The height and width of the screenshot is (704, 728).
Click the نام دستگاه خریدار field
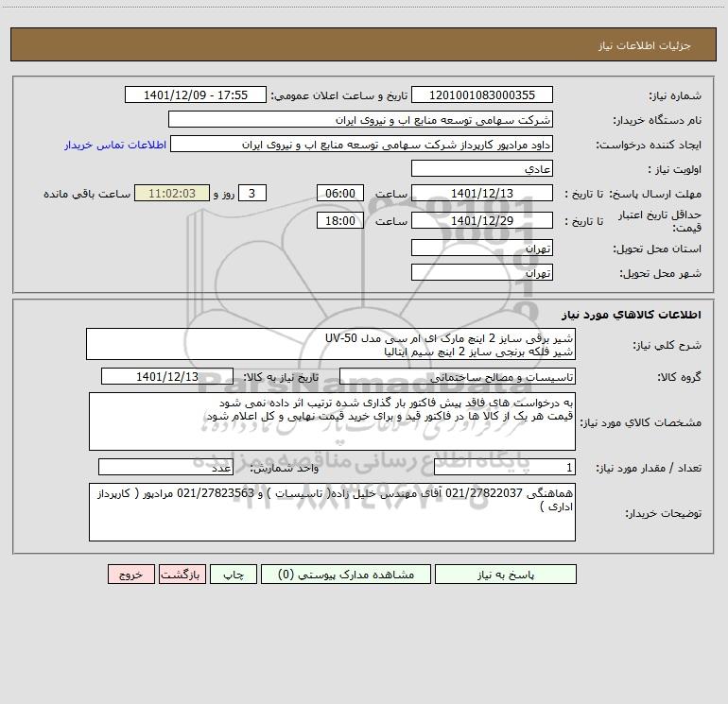click(x=360, y=120)
